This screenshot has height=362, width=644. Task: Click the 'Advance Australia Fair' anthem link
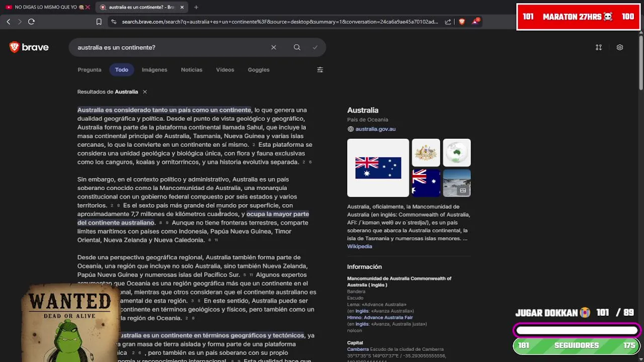(x=388, y=318)
